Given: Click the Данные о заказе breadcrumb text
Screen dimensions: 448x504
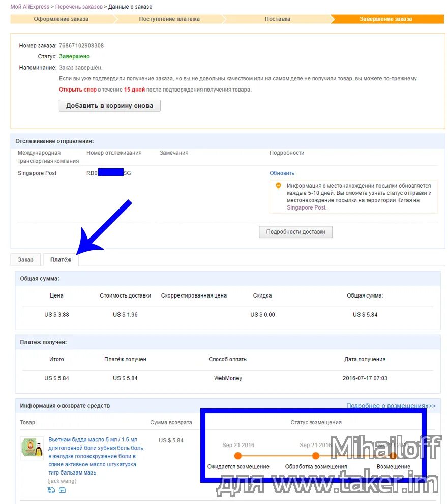Looking at the screenshot, I should point(130,7).
